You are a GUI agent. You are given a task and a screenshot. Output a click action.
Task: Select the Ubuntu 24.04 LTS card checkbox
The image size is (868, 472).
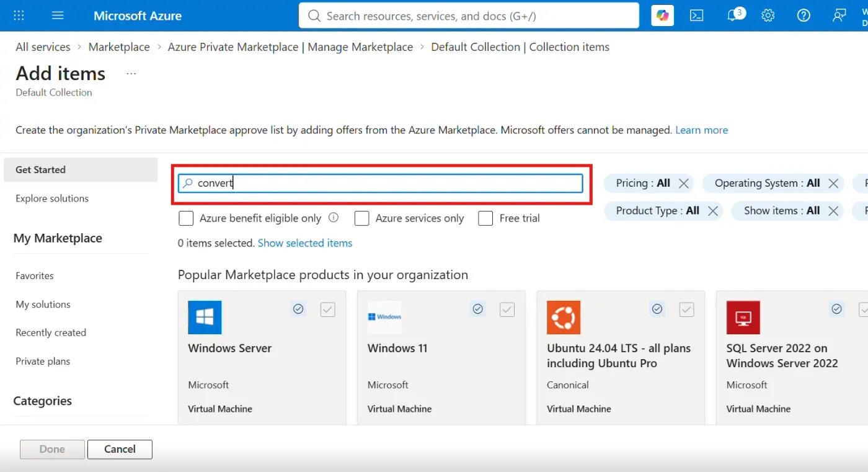pyautogui.click(x=686, y=309)
